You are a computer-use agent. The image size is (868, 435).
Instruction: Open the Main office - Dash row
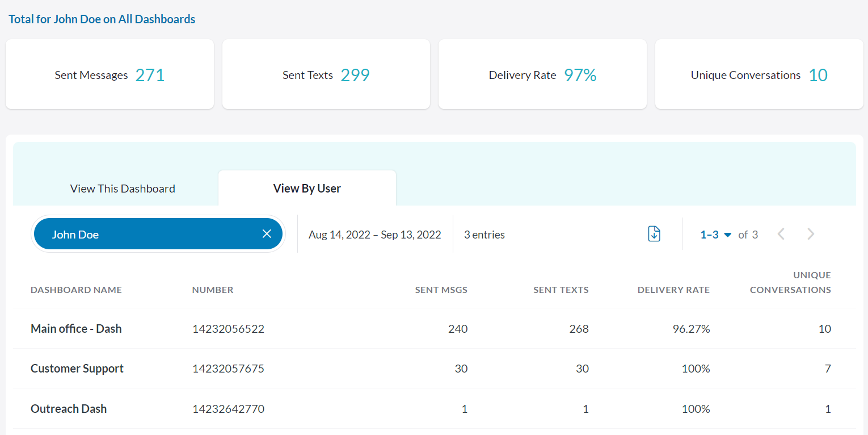click(x=76, y=329)
